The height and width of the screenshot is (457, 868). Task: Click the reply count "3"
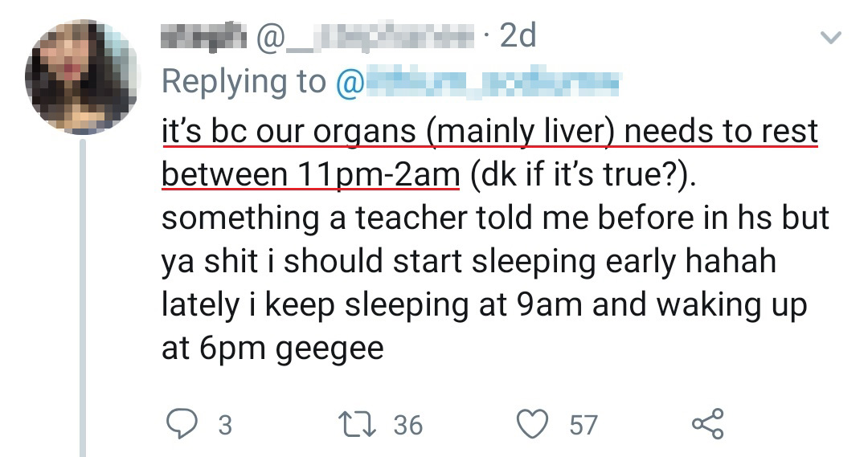pos(225,424)
